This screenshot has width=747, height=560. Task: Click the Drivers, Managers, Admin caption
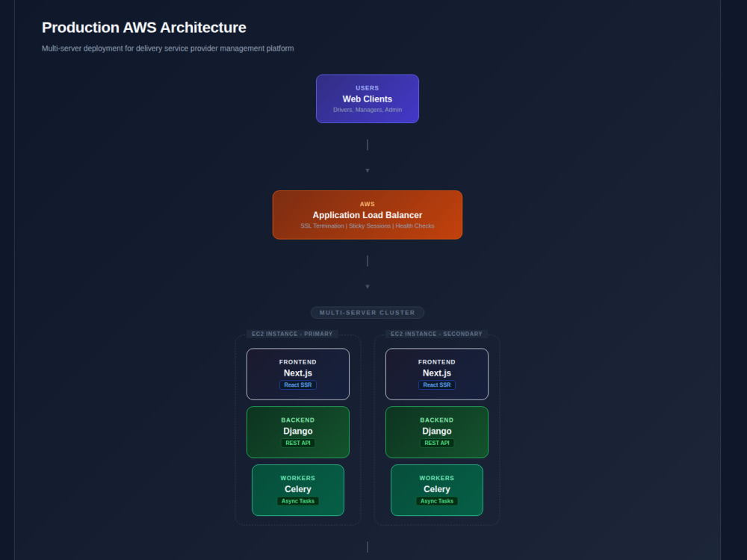click(x=368, y=110)
